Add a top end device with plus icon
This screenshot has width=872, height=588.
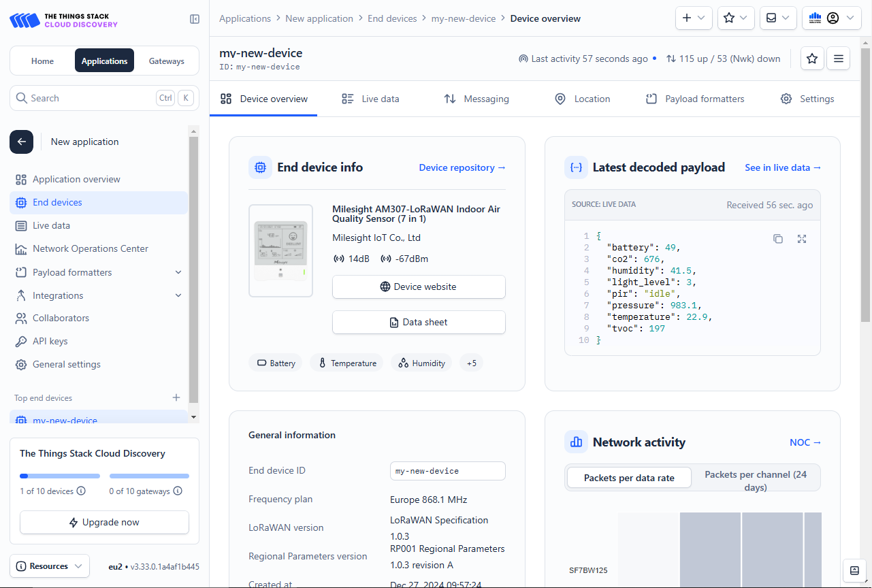coord(176,397)
